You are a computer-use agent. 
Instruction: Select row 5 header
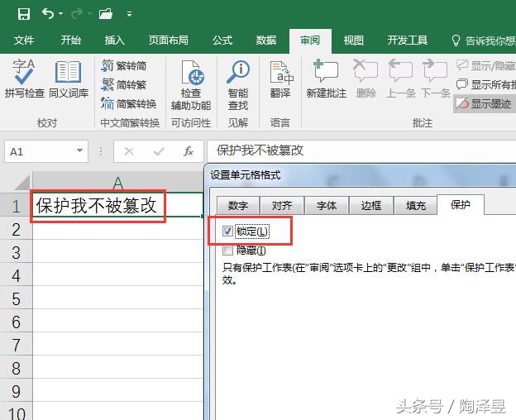(x=16, y=298)
